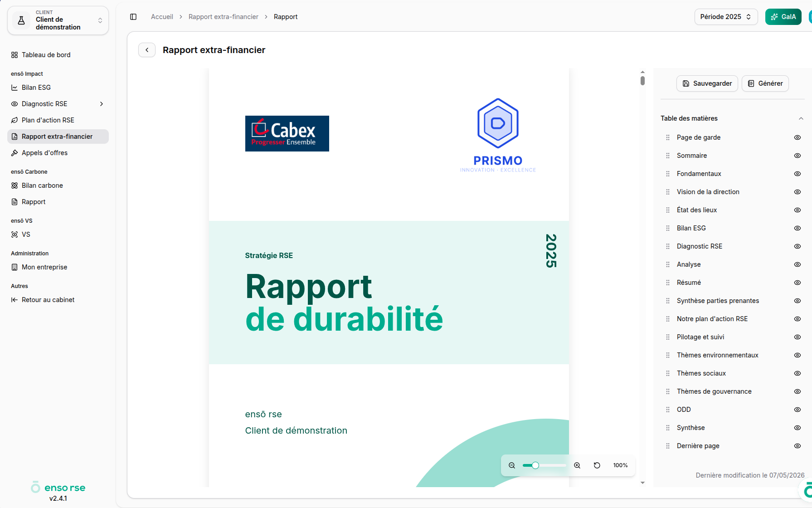
Task: Toggle visibility of Diagnostic RSE section
Action: [797, 246]
